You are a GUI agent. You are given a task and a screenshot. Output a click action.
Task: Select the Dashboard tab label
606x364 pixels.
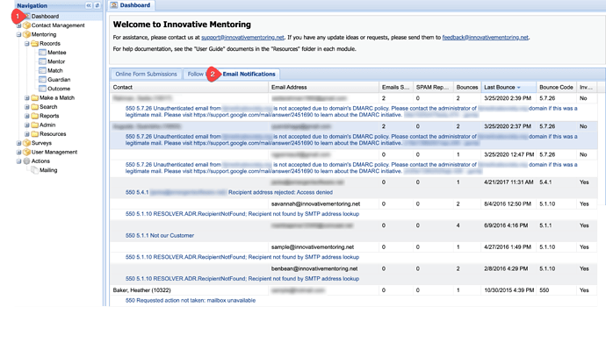[x=135, y=5]
